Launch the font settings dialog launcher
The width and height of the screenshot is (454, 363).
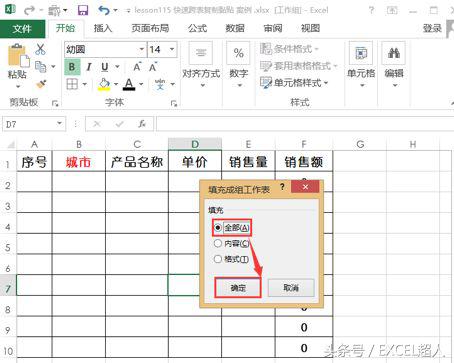(x=174, y=103)
